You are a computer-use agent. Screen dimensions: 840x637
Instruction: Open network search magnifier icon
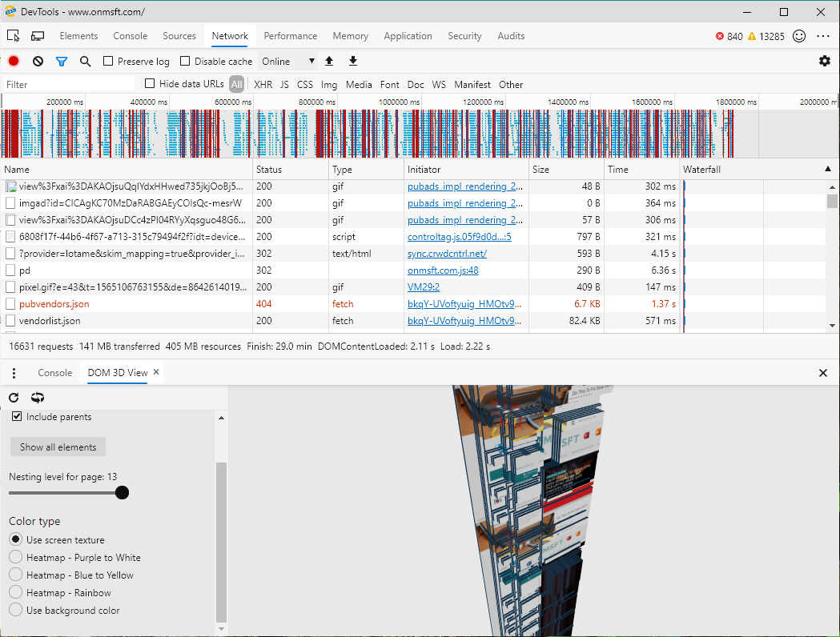tap(85, 62)
